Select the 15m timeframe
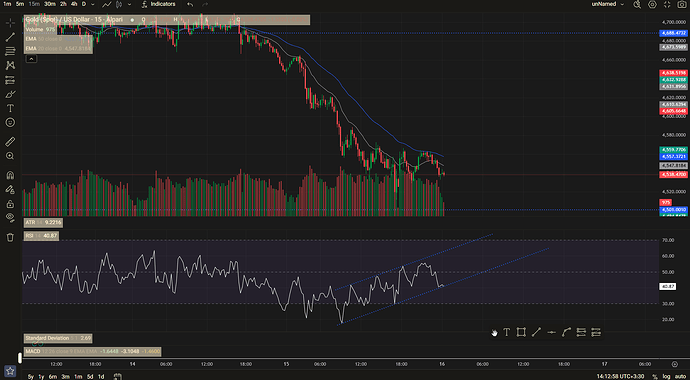The image size is (690, 380). [34, 4]
